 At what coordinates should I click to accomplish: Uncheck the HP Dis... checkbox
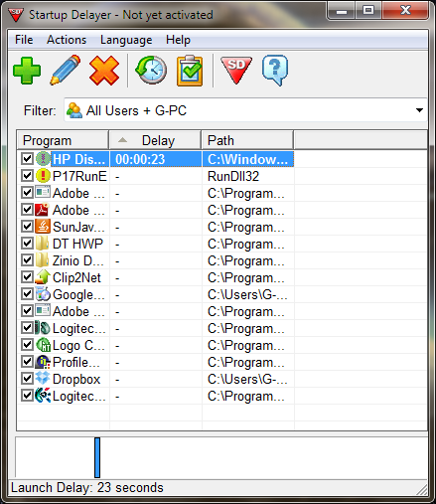tap(27, 159)
